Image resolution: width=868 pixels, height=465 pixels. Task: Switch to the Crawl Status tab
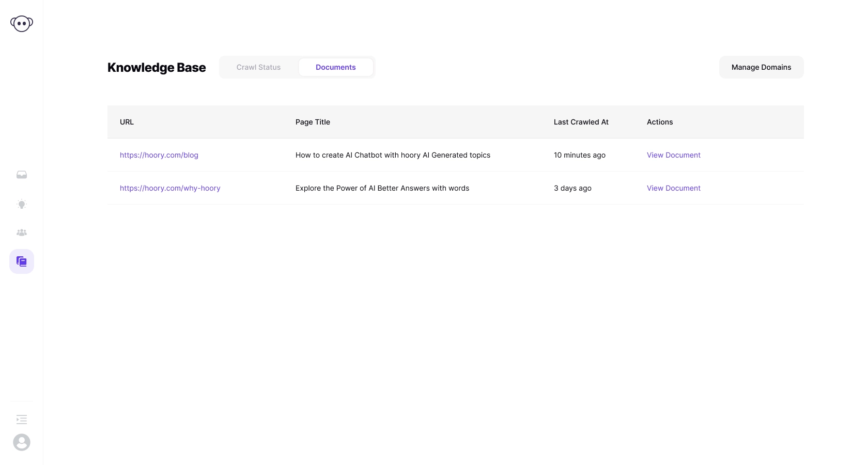click(258, 67)
